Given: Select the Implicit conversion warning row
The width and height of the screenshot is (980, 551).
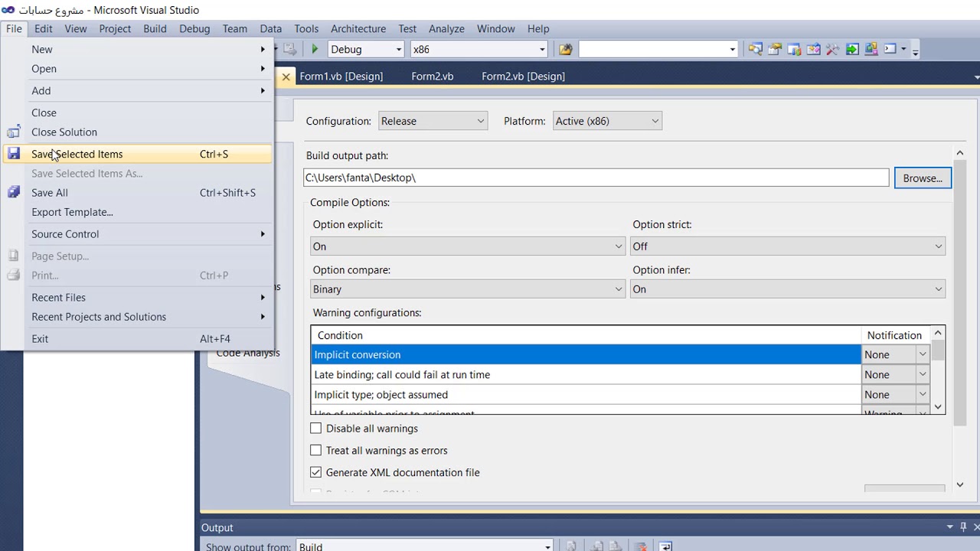Looking at the screenshot, I should click(x=586, y=355).
